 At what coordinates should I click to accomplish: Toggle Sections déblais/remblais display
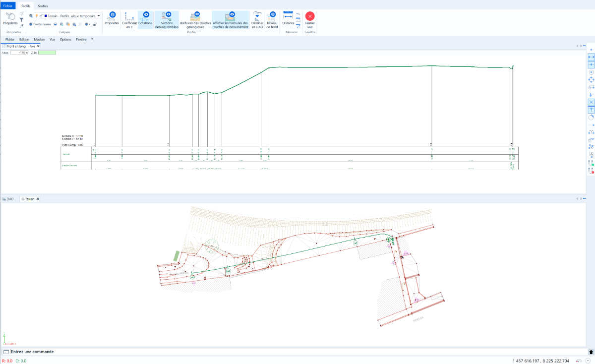[167, 20]
